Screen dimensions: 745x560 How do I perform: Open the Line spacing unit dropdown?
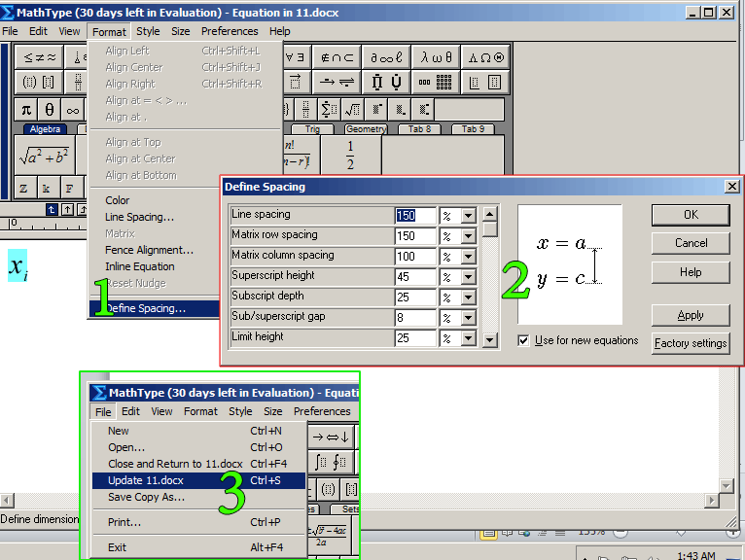(x=469, y=216)
